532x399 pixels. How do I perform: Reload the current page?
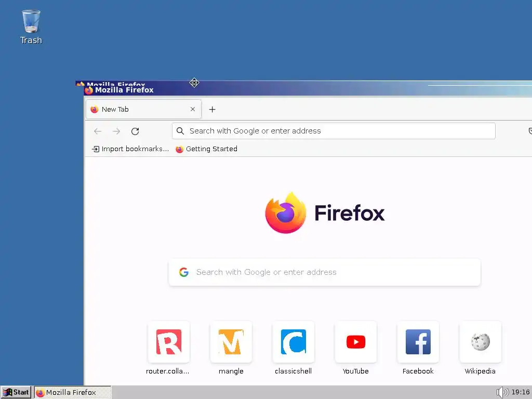pyautogui.click(x=135, y=131)
